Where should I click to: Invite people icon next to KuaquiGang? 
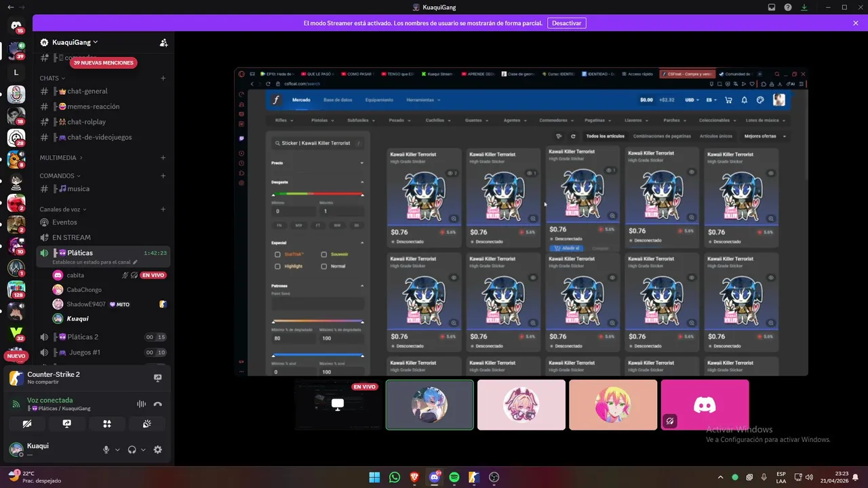pyautogui.click(x=163, y=42)
